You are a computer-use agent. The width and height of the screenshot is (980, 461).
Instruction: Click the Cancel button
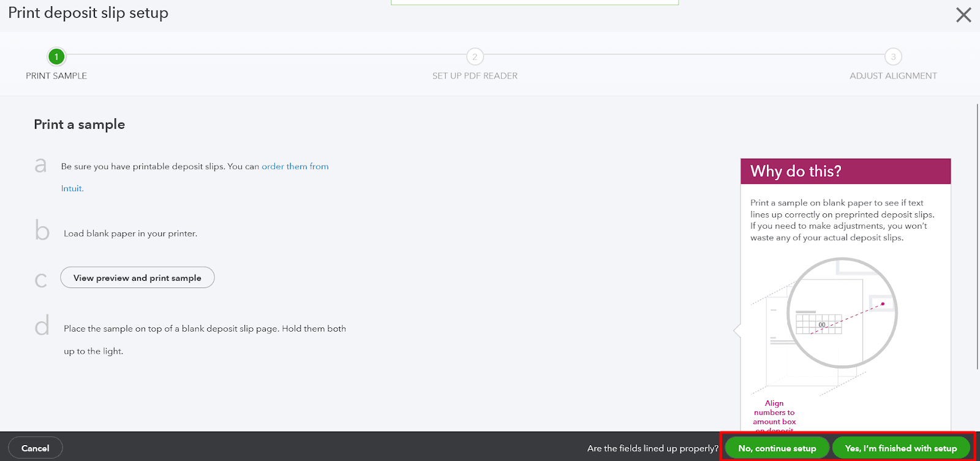(x=36, y=448)
